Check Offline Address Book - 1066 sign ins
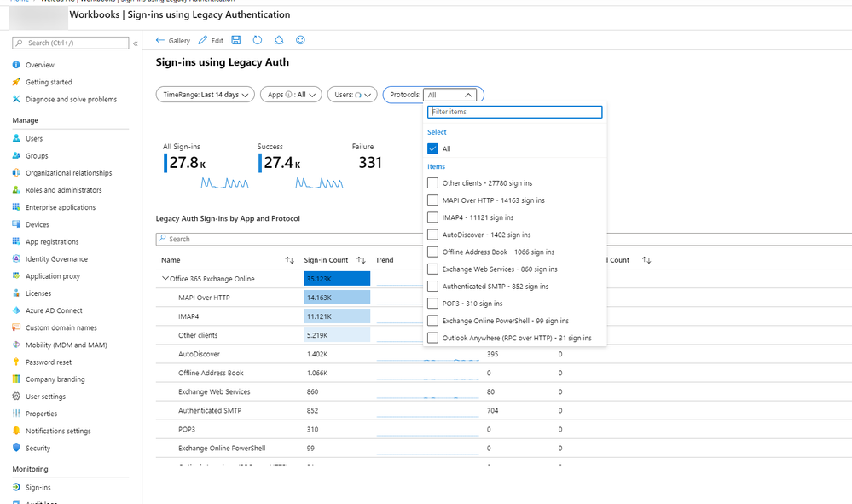The height and width of the screenshot is (504, 852). 433,252
